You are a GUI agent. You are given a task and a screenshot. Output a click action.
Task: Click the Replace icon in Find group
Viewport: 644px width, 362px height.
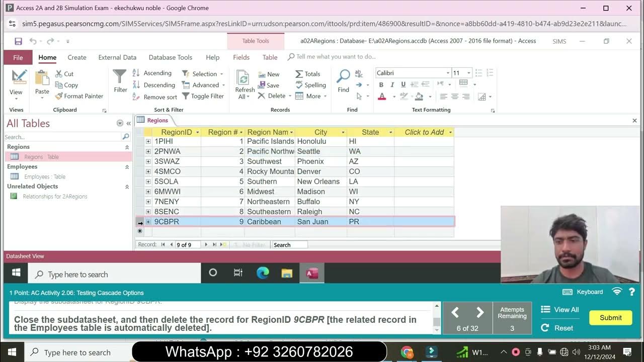359,73
